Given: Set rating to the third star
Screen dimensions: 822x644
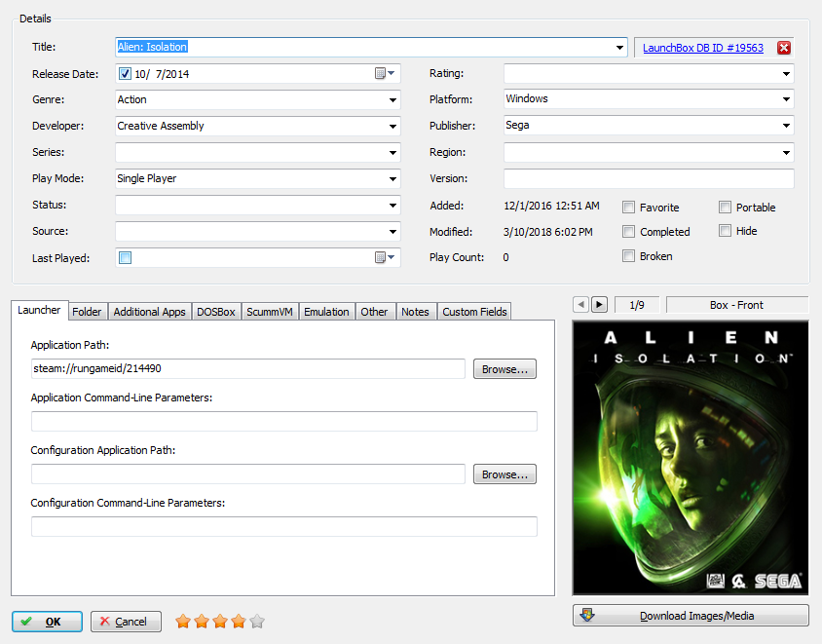Looking at the screenshot, I should tap(219, 621).
